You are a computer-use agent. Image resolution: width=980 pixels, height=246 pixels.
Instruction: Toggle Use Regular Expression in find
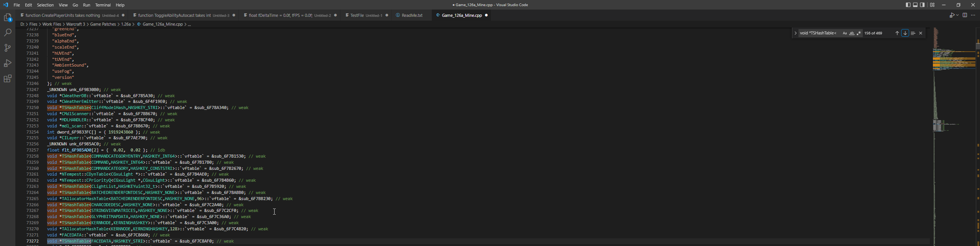click(x=859, y=33)
